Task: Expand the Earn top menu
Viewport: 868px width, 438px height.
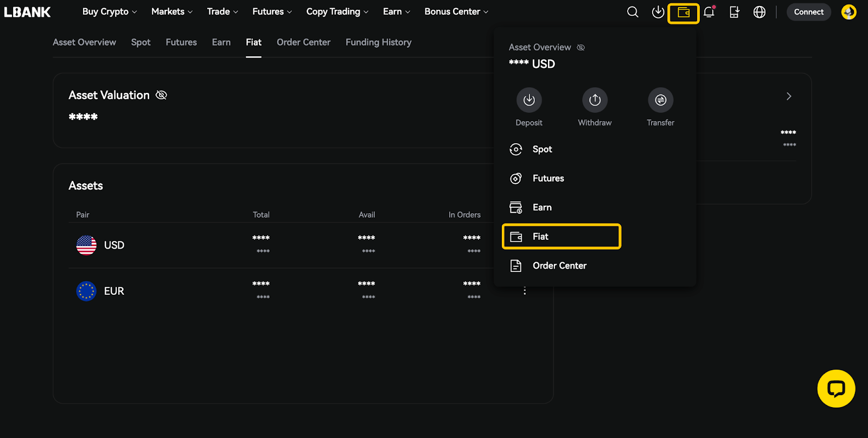Action: click(x=396, y=11)
